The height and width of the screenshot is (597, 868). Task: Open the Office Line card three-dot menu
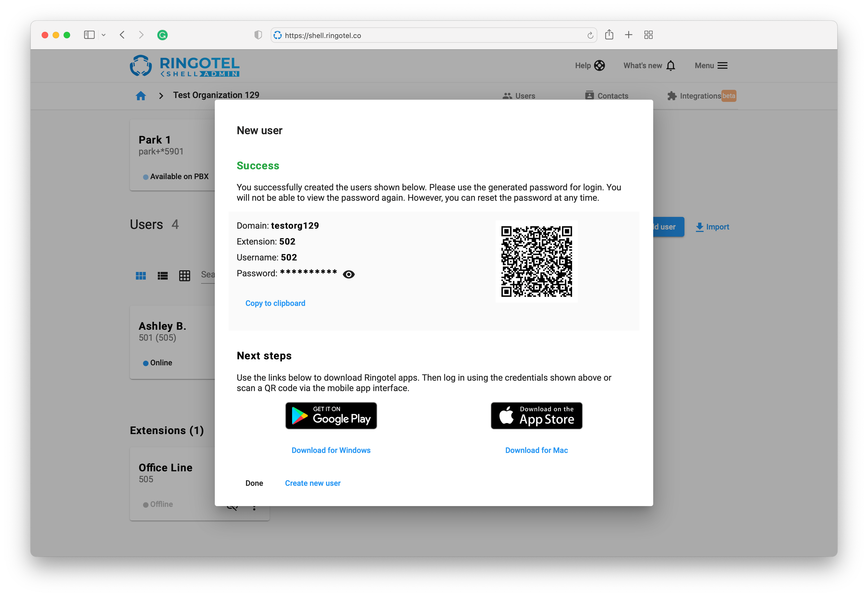click(254, 508)
